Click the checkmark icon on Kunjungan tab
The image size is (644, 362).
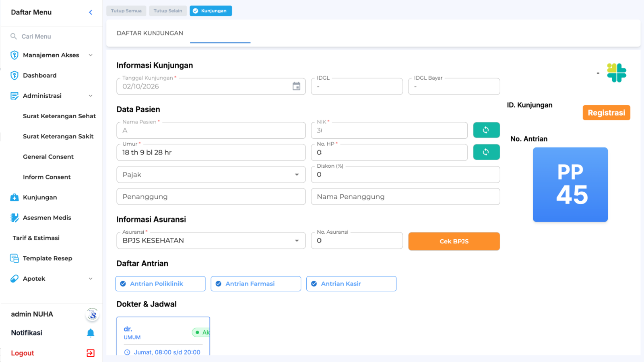[x=196, y=11]
